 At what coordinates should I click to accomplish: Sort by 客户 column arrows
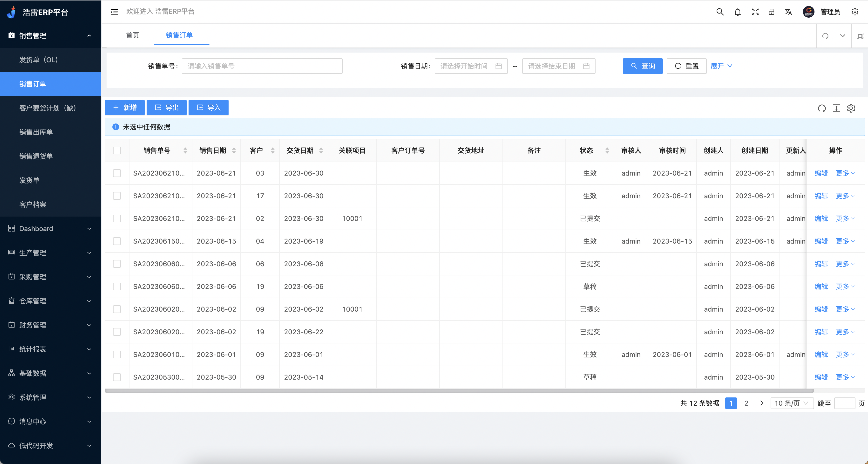coord(273,150)
